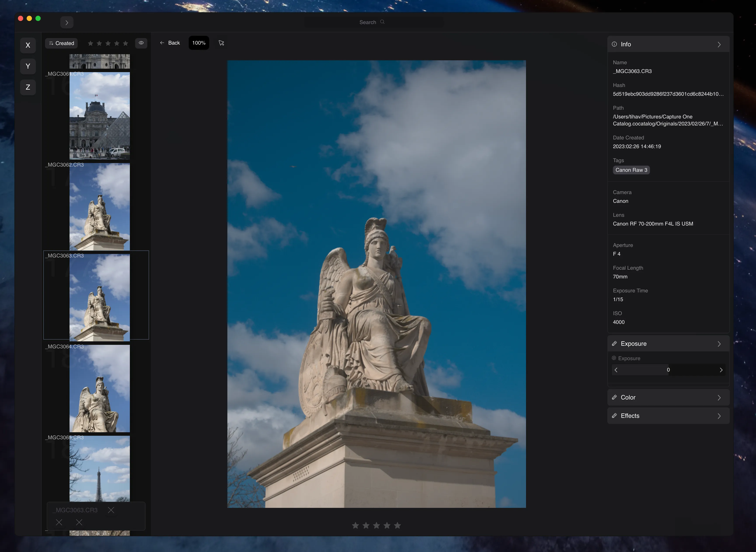Expand the Effects panel chevron
This screenshot has width=756, height=552.
click(719, 416)
